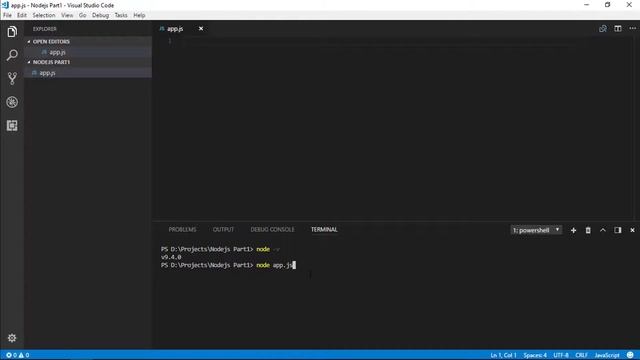Viewport: 640px width, 360px height.
Task: Create a new terminal with the plus icon
Action: tap(573, 230)
